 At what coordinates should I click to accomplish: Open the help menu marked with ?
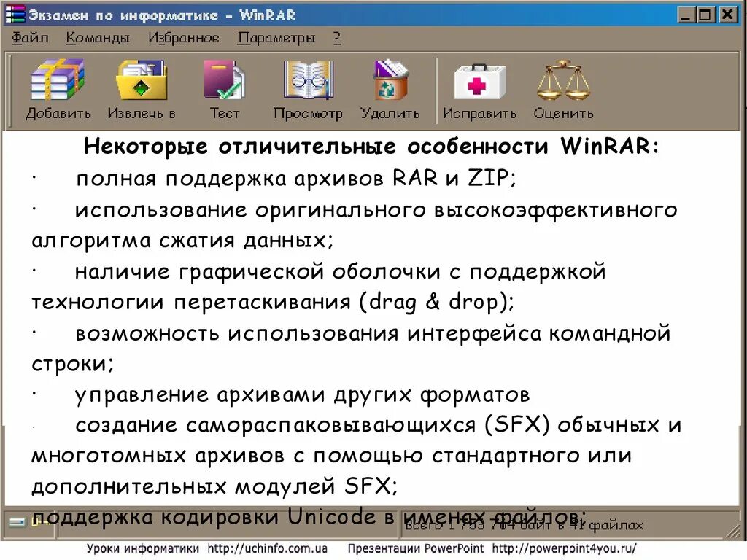(x=336, y=36)
